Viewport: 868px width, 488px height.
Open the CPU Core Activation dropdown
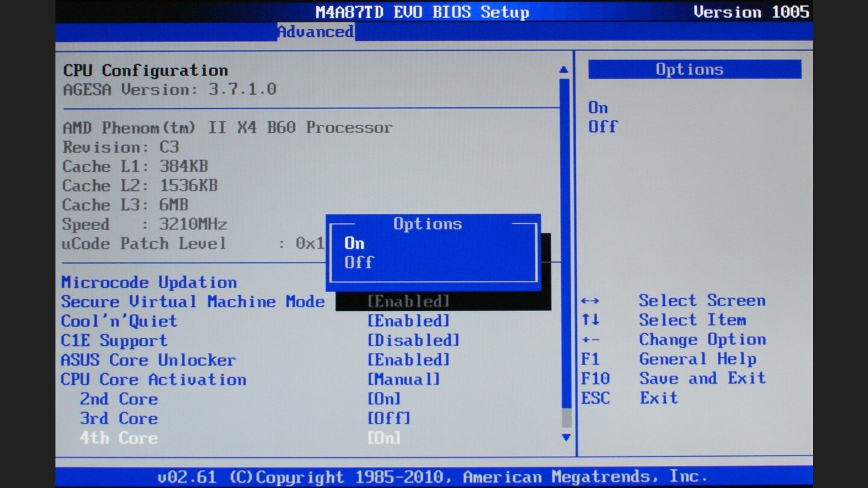tap(154, 379)
